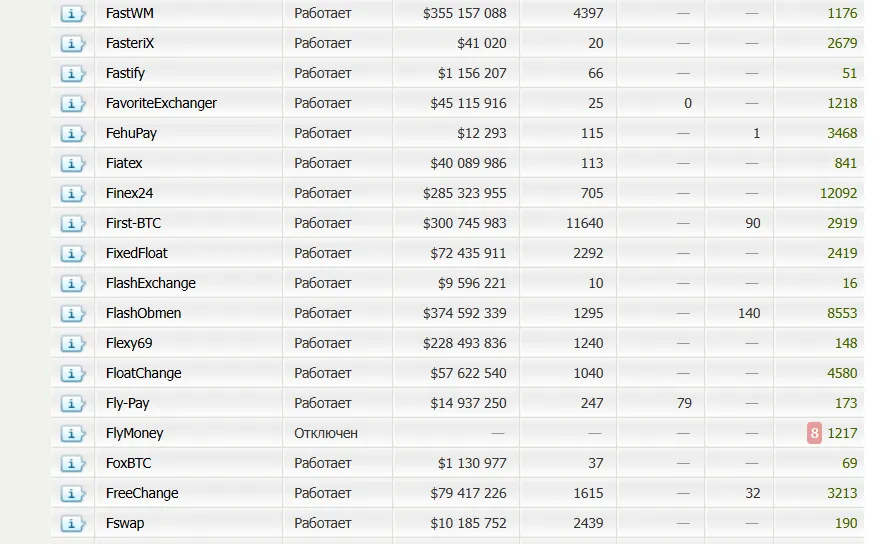
Task: Click the red 8 badge for FlyMoney
Action: coord(814,433)
